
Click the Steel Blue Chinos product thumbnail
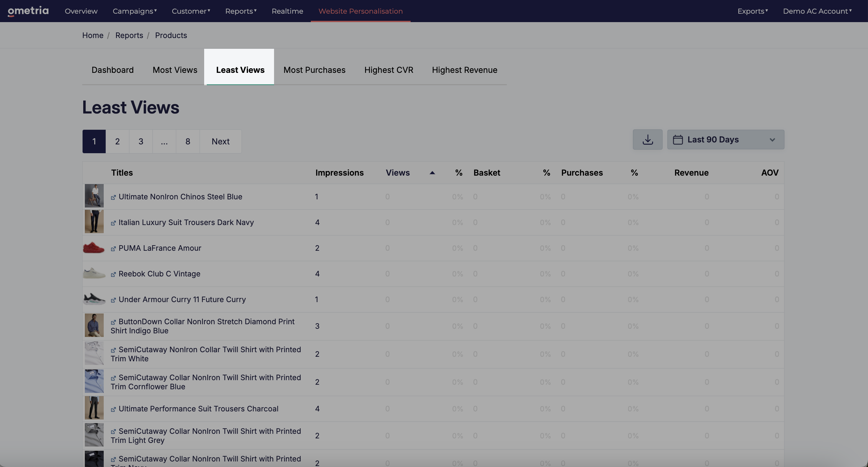[x=94, y=195]
